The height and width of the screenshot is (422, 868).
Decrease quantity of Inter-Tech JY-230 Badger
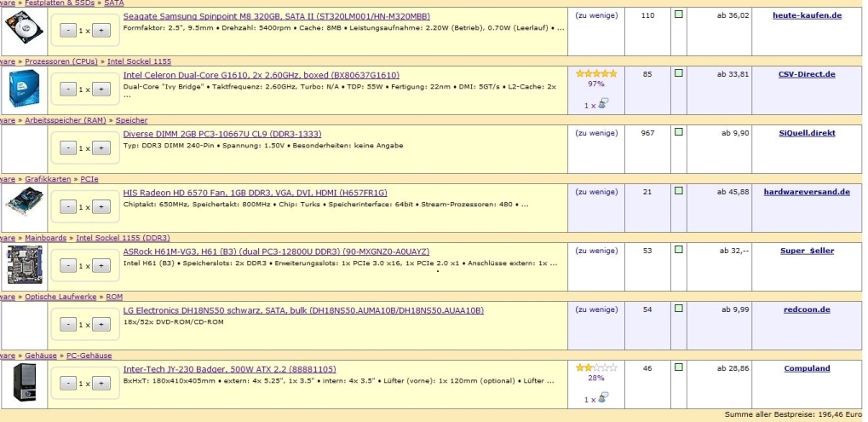[68, 384]
